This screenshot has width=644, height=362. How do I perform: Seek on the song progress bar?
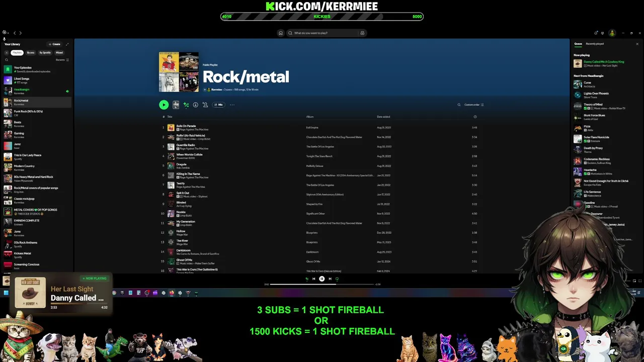point(322,284)
